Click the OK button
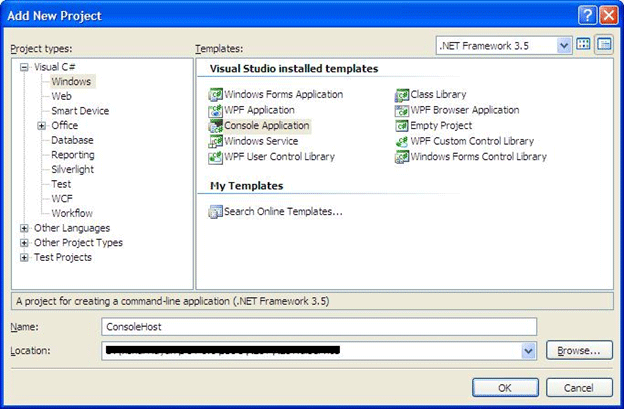 (505, 388)
